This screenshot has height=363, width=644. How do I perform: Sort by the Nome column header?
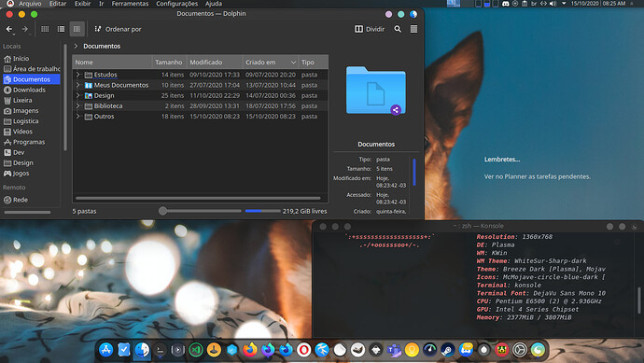112,62
